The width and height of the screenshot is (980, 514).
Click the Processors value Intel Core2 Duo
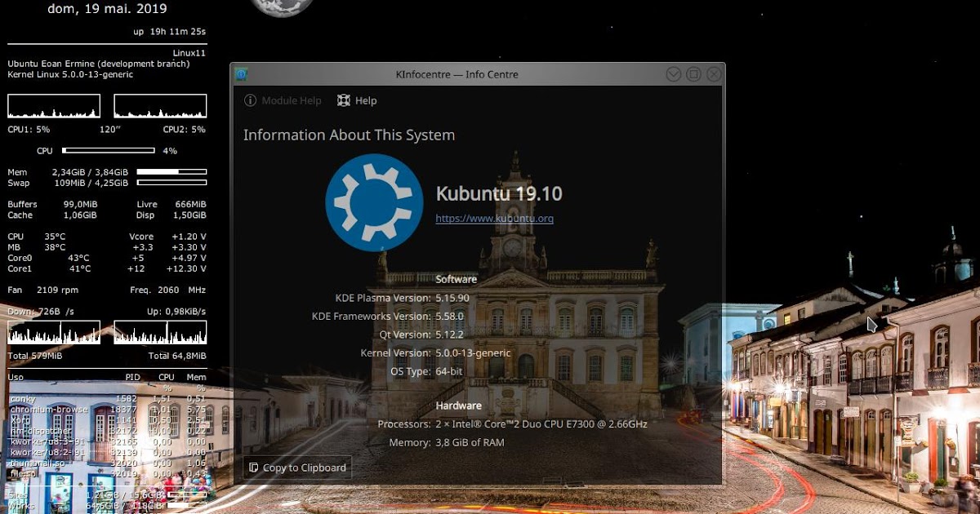541,424
